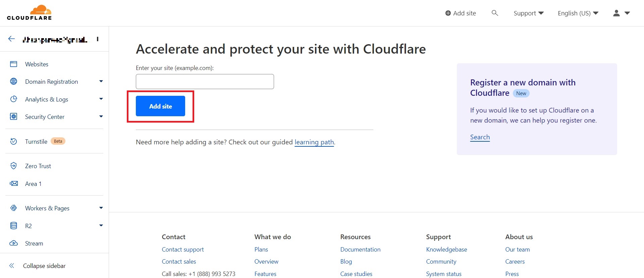Click the back arrow in sidebar
The width and height of the screenshot is (644, 278).
pos(12,39)
